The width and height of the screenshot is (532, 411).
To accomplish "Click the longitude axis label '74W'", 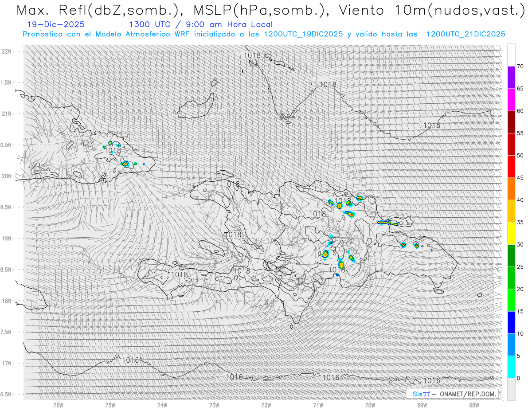I will pos(162,405).
